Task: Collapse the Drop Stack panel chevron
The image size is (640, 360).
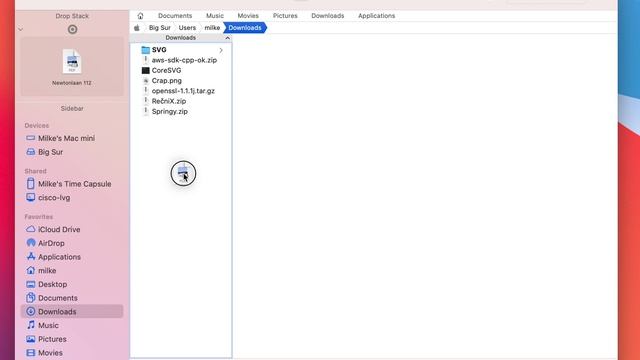Action: tap(20, 29)
